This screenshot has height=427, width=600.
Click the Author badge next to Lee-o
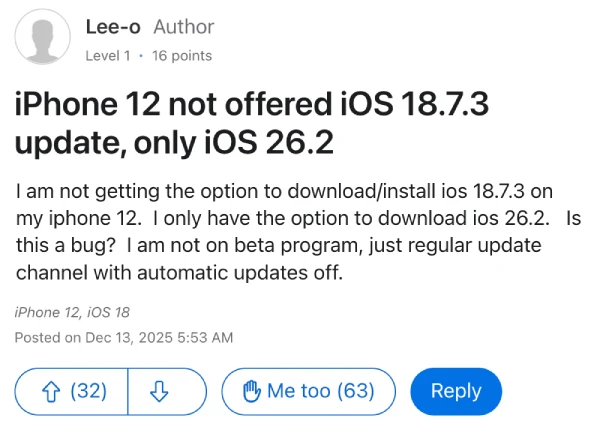[x=183, y=27]
